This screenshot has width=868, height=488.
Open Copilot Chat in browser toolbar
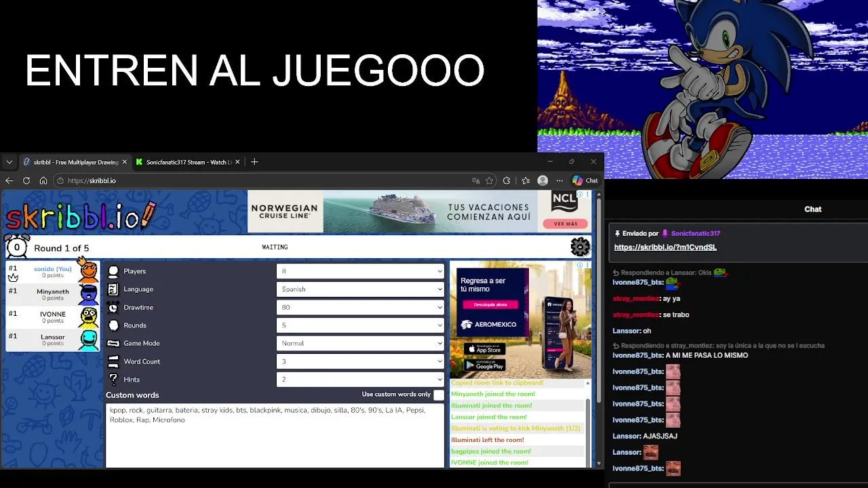[x=585, y=181]
